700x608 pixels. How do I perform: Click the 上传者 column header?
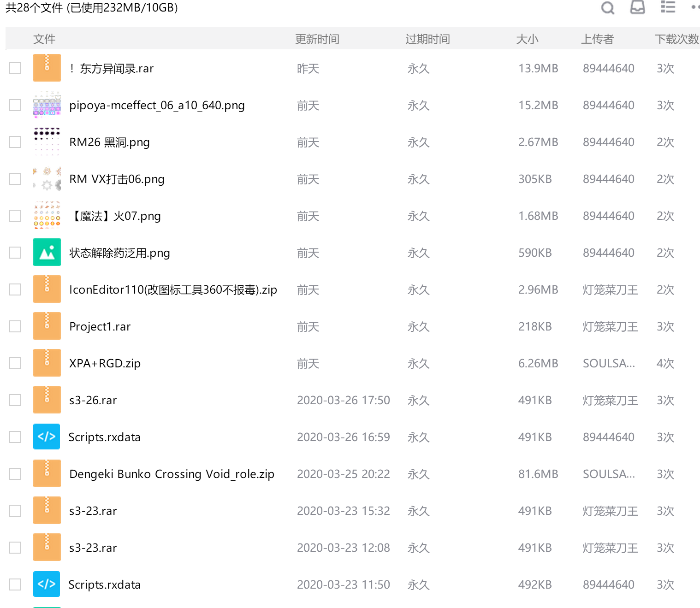click(x=597, y=39)
